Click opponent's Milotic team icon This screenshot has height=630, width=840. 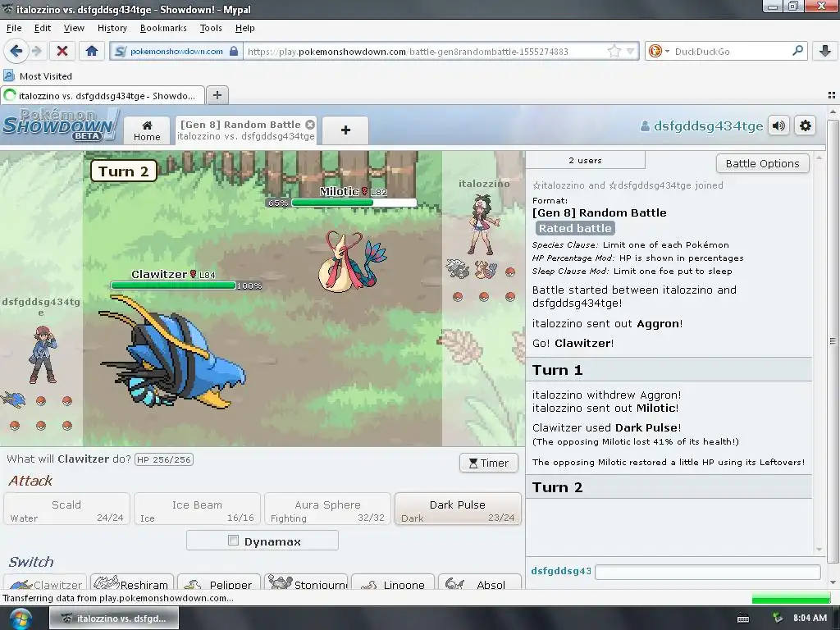484,269
